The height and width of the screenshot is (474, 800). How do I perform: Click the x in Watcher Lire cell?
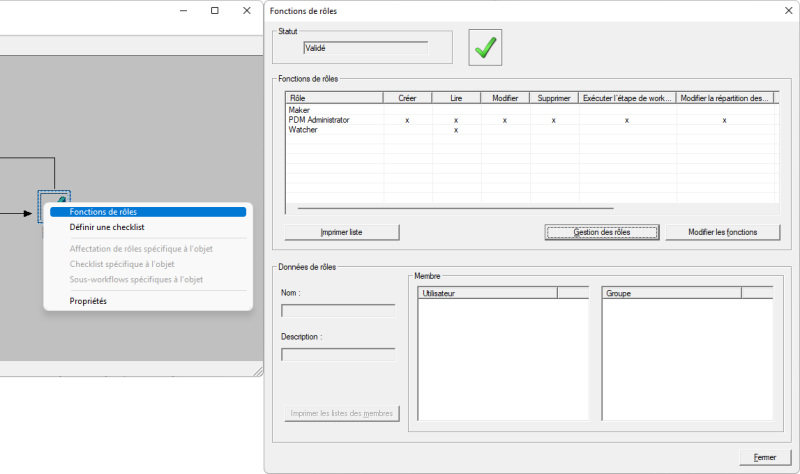coord(456,130)
